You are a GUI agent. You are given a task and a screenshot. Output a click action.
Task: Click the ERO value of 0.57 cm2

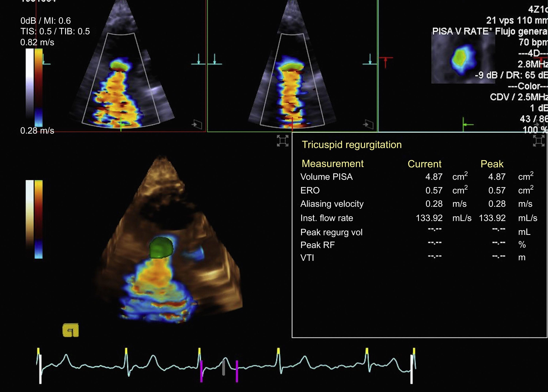tap(434, 191)
